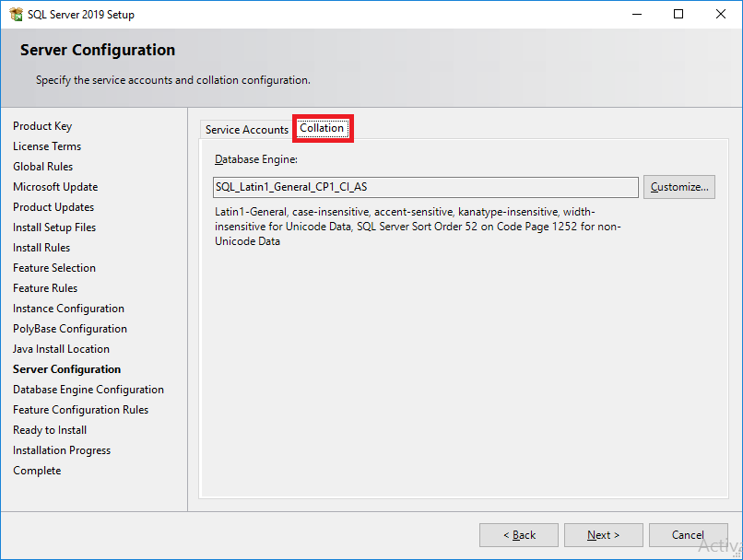Select Install Setup Files step
Viewport: 743px width, 560px height.
[54, 227]
